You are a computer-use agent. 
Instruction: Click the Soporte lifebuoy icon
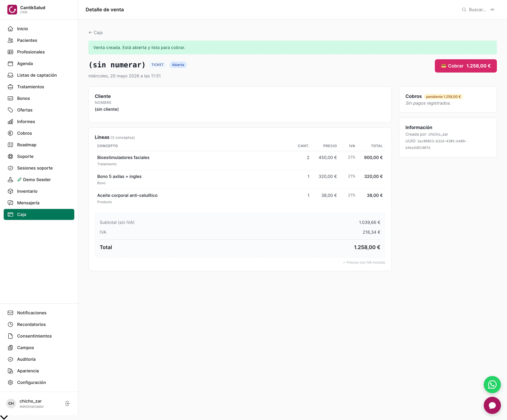click(x=10, y=156)
